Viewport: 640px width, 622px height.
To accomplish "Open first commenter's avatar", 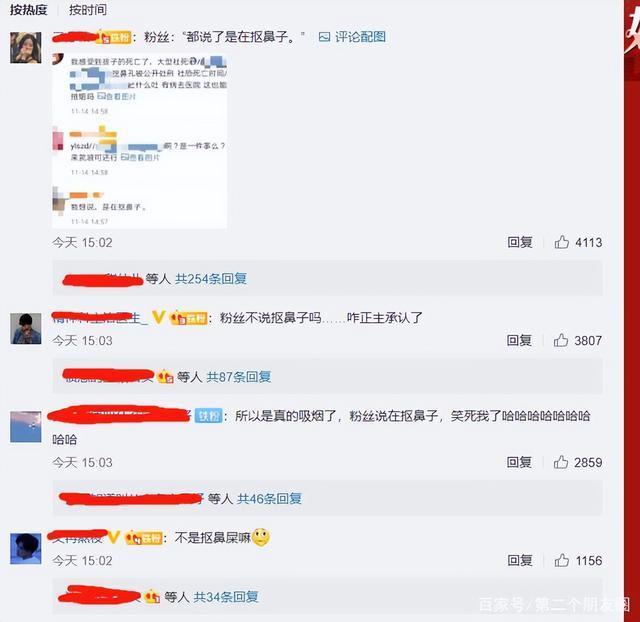I will 26,48.
